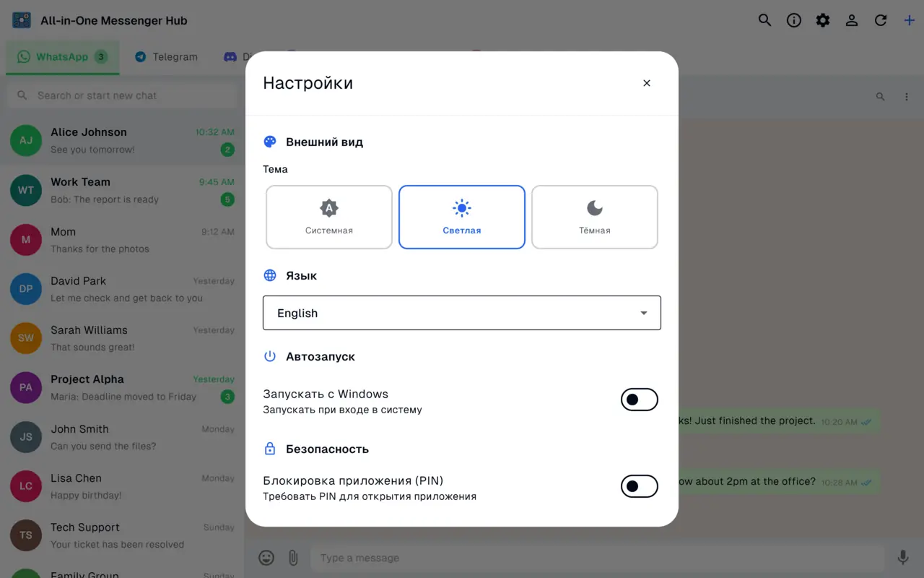This screenshot has height=578, width=924.
Task: Open chat saying Can you send the files?
Action: pyautogui.click(x=123, y=437)
